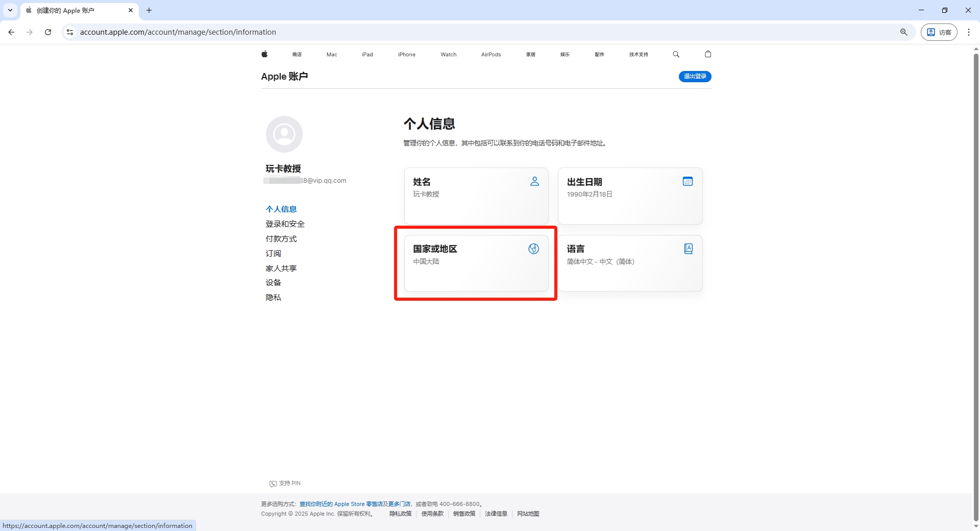Click the 玩卡教授 account name text

click(283, 168)
